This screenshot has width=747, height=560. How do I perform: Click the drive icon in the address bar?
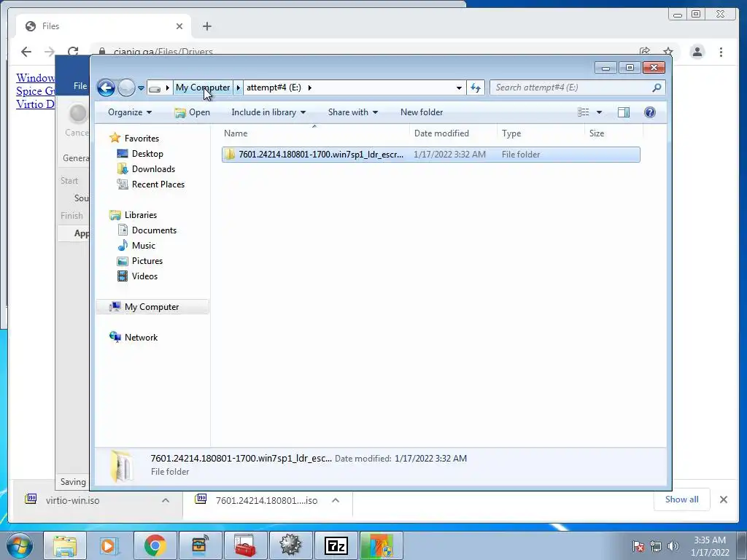click(x=155, y=88)
